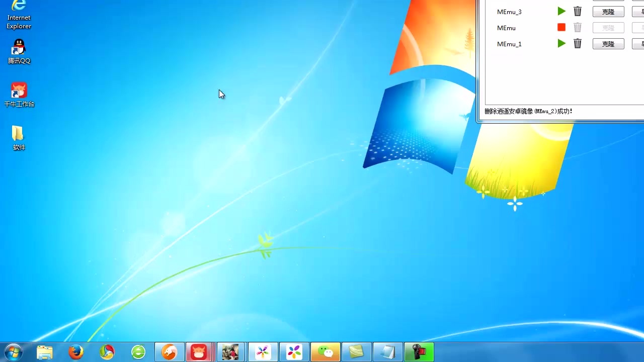This screenshot has height=362, width=644.
Task: Open the 腾讯QQ desktop shortcut
Action: pos(19,52)
